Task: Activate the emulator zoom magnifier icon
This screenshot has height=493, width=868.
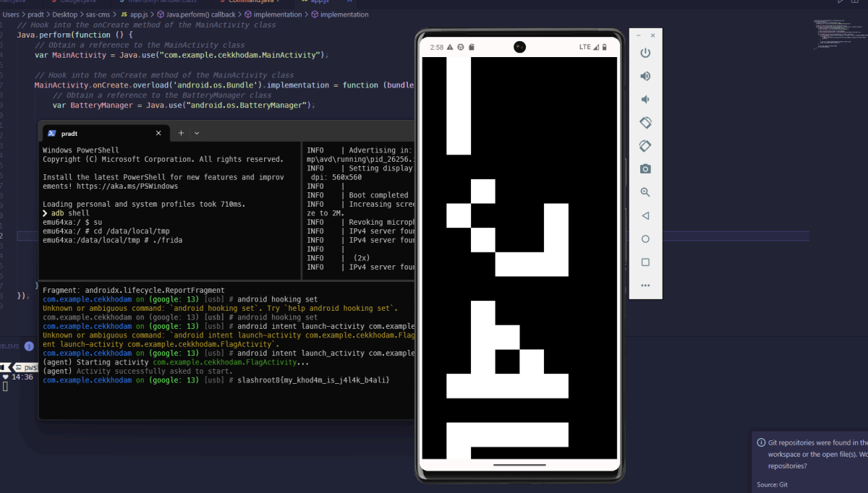Action: click(645, 192)
